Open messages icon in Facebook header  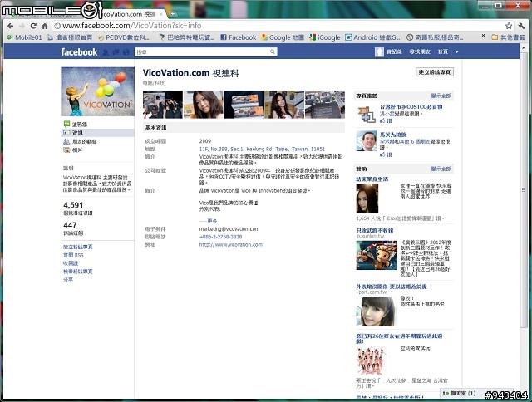[116, 51]
